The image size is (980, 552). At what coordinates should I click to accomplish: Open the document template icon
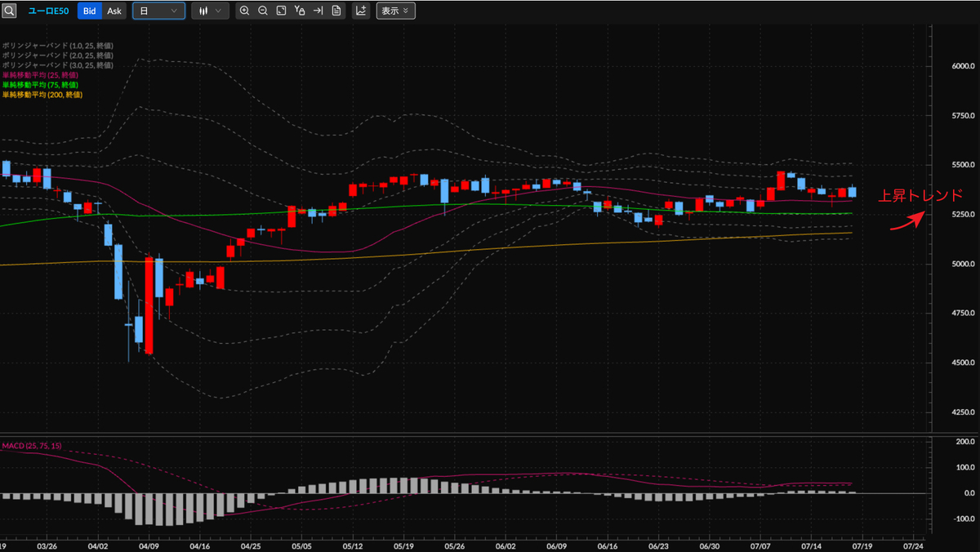(x=336, y=11)
